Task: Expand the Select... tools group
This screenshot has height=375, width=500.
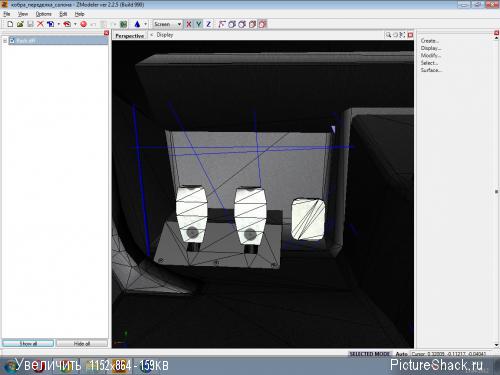Action: click(x=429, y=63)
